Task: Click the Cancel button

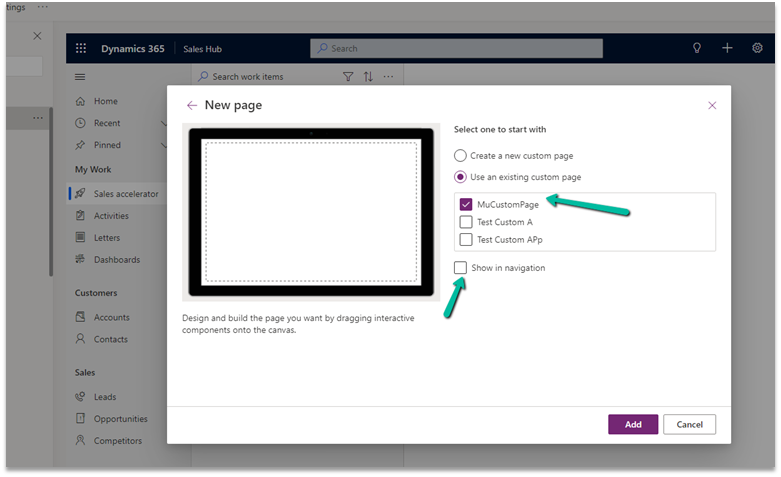Action: (x=689, y=424)
